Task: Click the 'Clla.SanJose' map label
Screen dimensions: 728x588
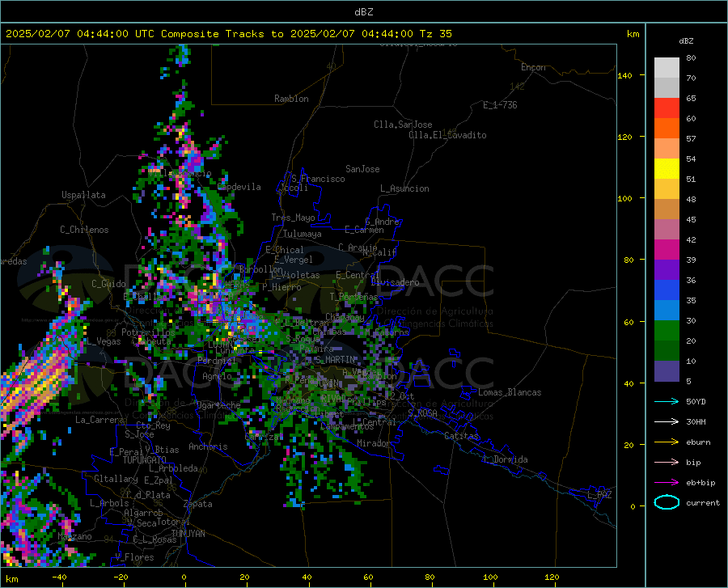Action: [403, 125]
